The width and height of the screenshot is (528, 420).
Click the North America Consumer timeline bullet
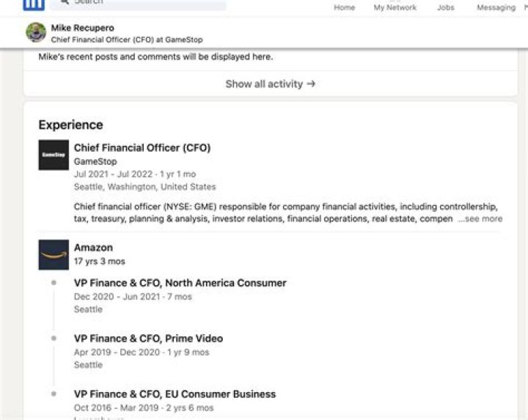(54, 283)
